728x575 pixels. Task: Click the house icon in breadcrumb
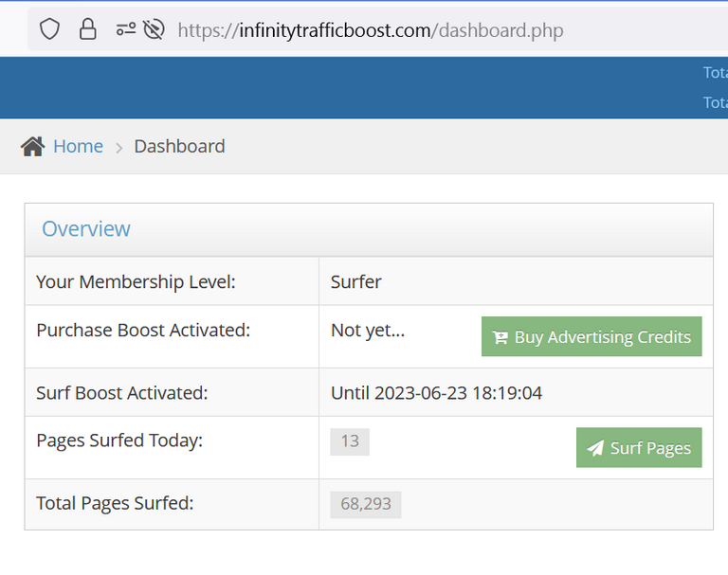coord(33,147)
